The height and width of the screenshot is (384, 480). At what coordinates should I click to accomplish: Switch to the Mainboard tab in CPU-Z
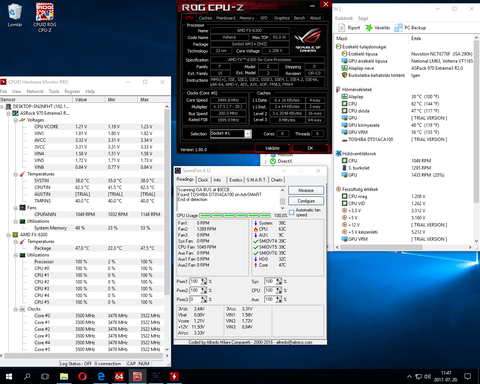pyautogui.click(x=226, y=18)
